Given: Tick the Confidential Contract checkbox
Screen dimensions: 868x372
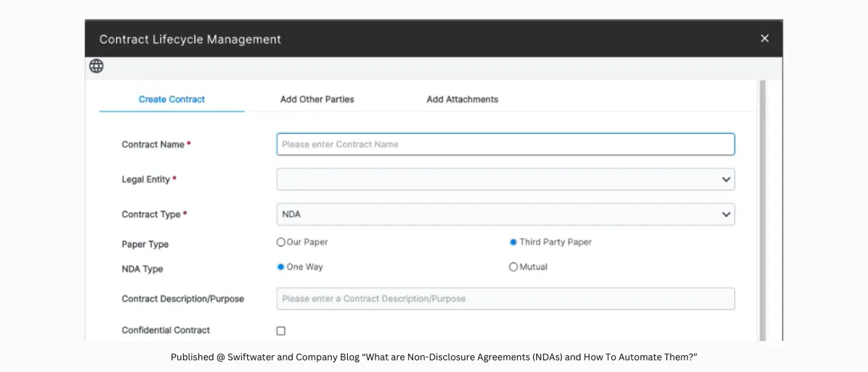Looking at the screenshot, I should 281,331.
